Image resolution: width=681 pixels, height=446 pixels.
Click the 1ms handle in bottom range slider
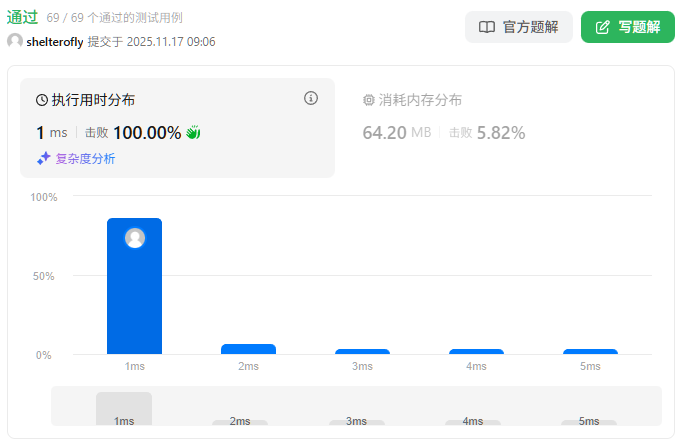click(x=124, y=408)
